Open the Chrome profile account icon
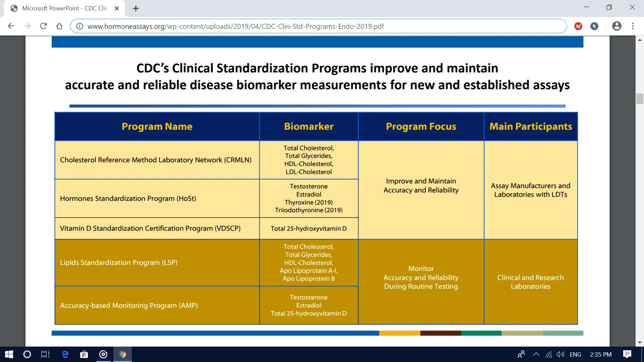644x362 pixels. [x=617, y=26]
